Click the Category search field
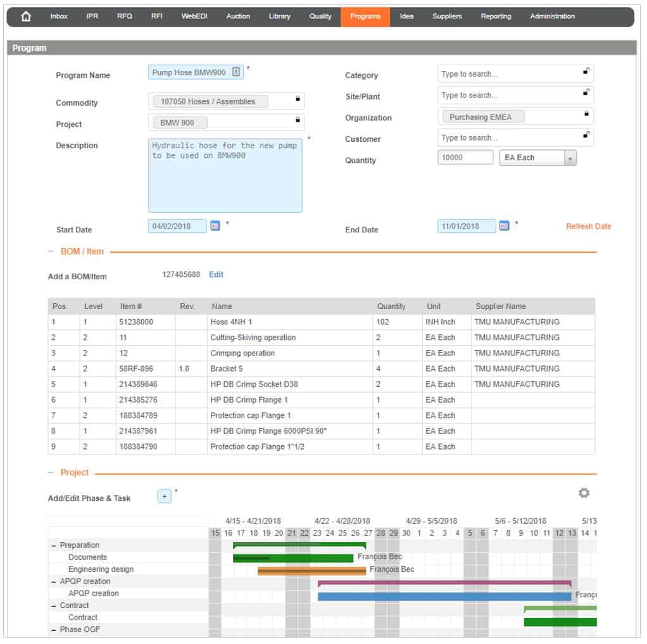 517,74
